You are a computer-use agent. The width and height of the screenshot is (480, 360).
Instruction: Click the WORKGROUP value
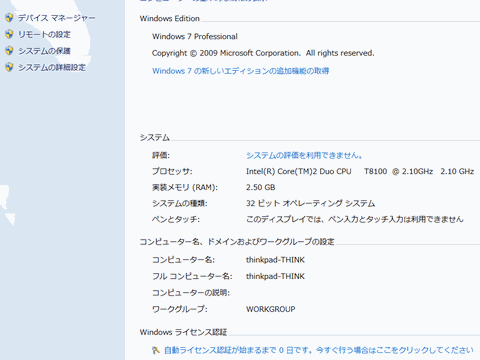pyautogui.click(x=271, y=309)
